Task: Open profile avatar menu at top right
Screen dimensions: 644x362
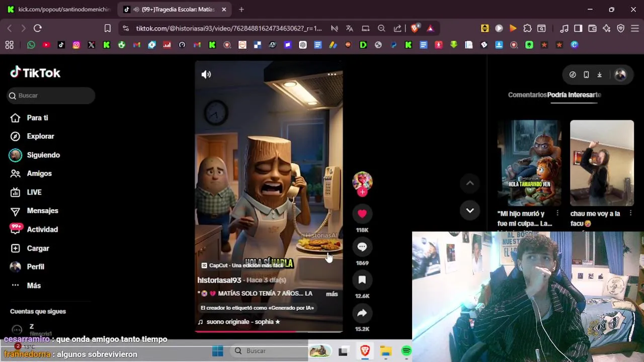Action: (620, 74)
